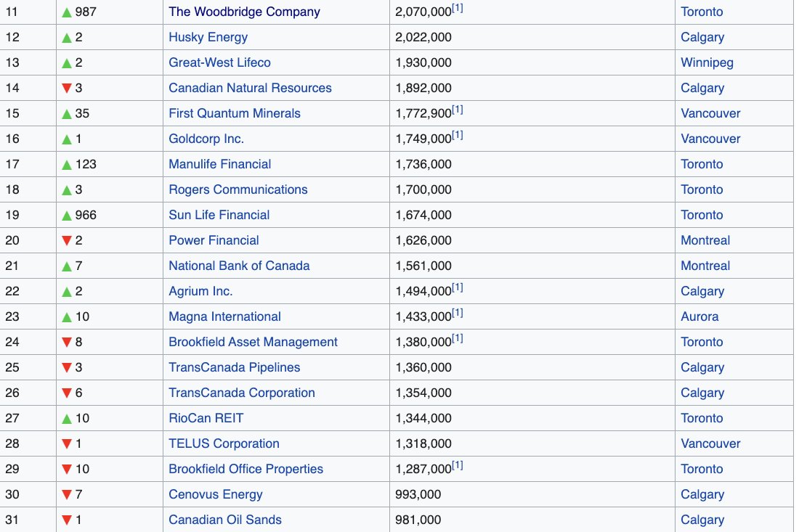Open Rogers Communications link
799x532 pixels.
click(238, 190)
